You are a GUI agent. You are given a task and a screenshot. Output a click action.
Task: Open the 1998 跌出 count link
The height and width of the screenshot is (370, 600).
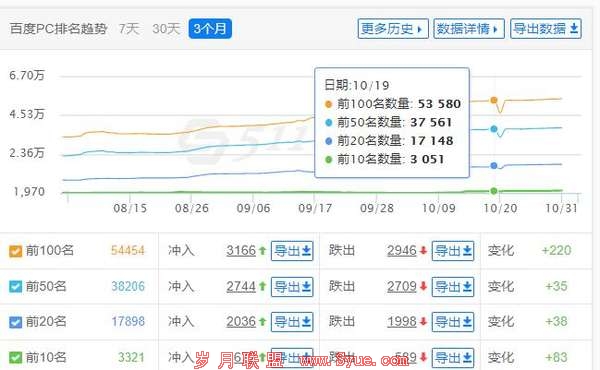402,321
